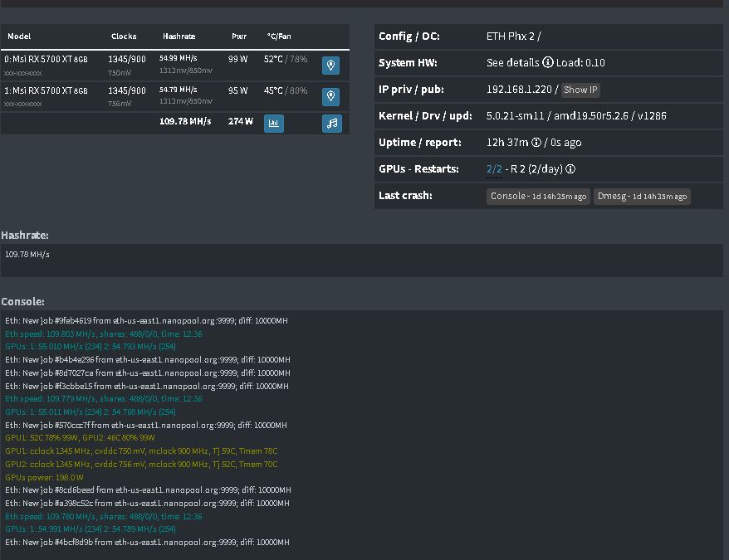
Task: Click the uptime info icon
Action: [536, 142]
